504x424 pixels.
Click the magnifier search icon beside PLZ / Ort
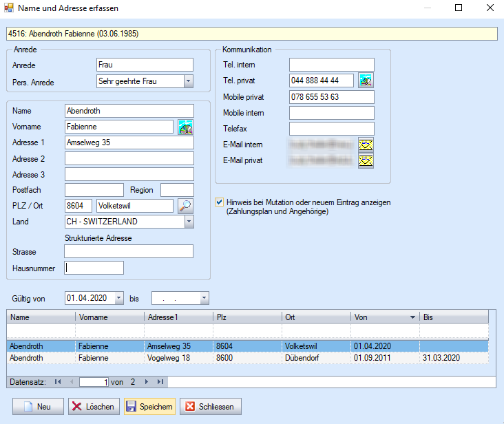click(185, 206)
